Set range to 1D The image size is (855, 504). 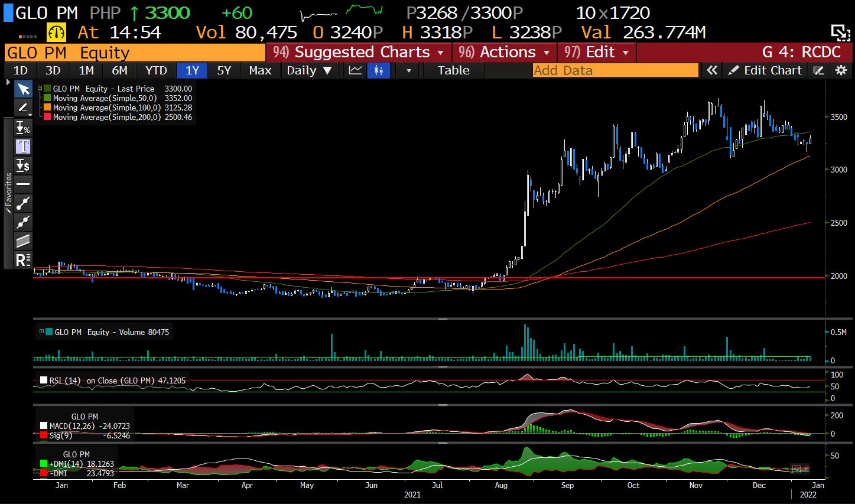coord(20,70)
